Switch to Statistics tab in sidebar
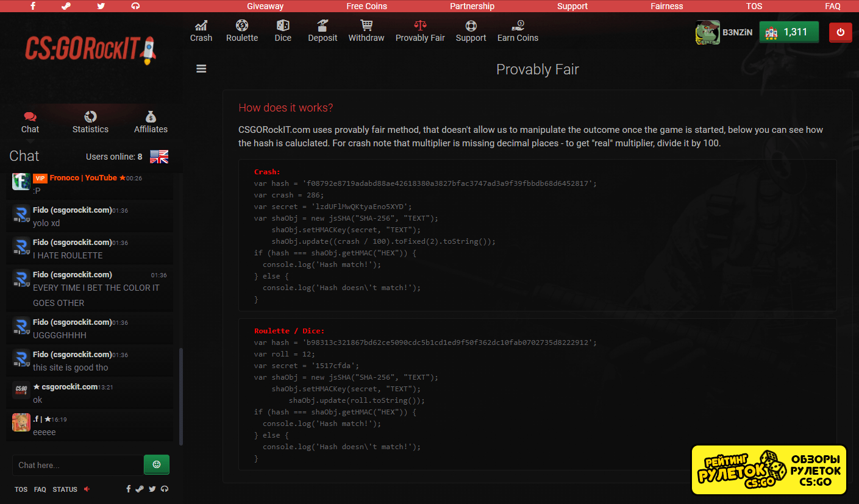The height and width of the screenshot is (504, 859). [90, 122]
